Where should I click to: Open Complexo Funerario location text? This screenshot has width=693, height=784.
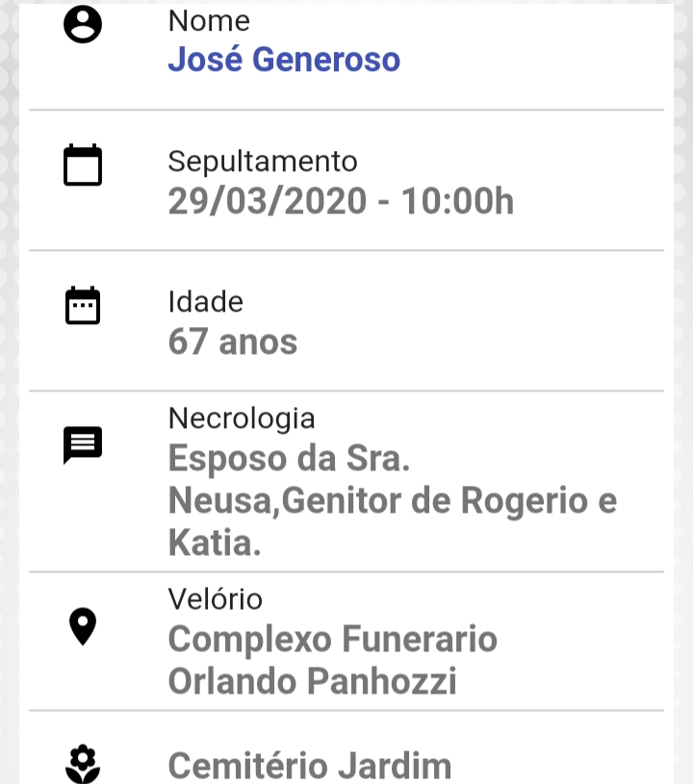(x=333, y=640)
